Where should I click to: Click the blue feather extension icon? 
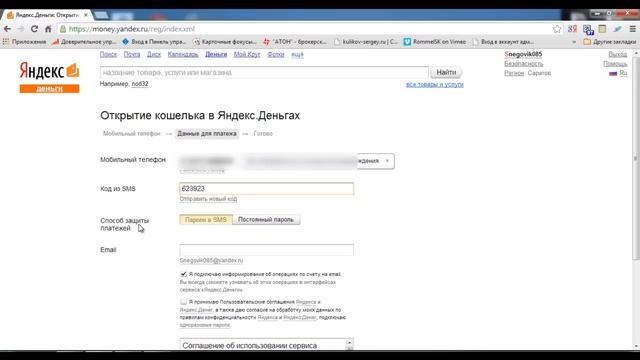(618, 29)
